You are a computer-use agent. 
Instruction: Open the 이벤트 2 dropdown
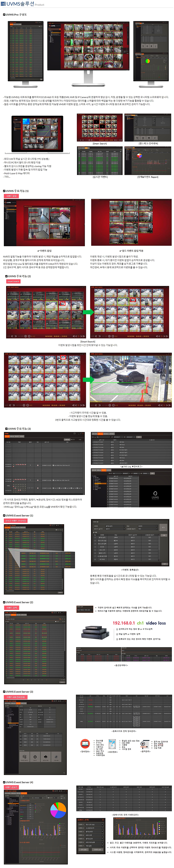(94, 828)
